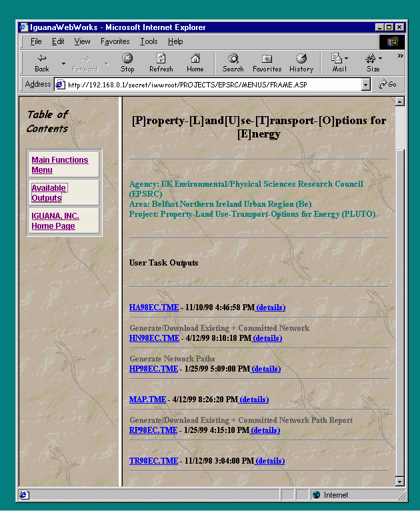Click the Back toolbar button
Image resolution: width=420 pixels, height=511 pixels.
[42, 63]
